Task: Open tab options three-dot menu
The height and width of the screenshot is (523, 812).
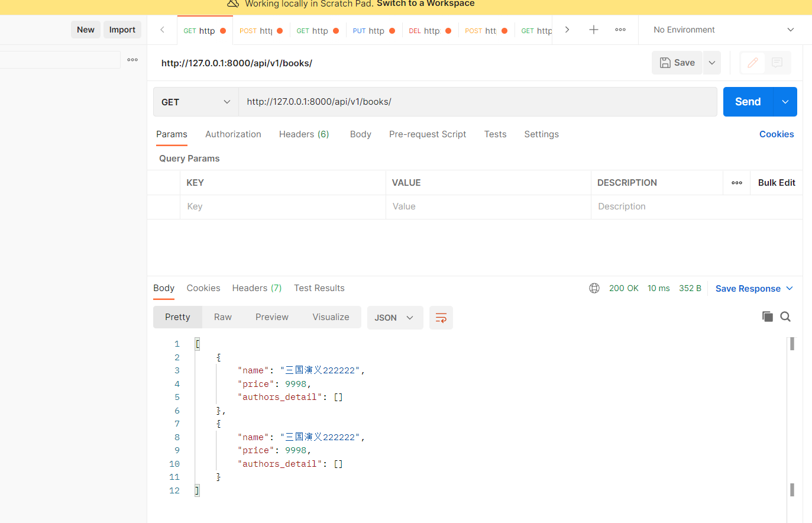Action: pos(620,30)
